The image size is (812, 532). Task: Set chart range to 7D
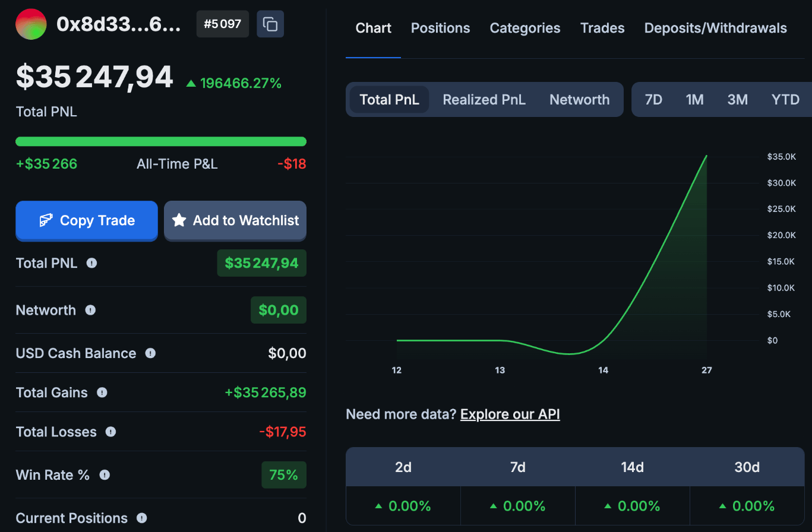653,99
